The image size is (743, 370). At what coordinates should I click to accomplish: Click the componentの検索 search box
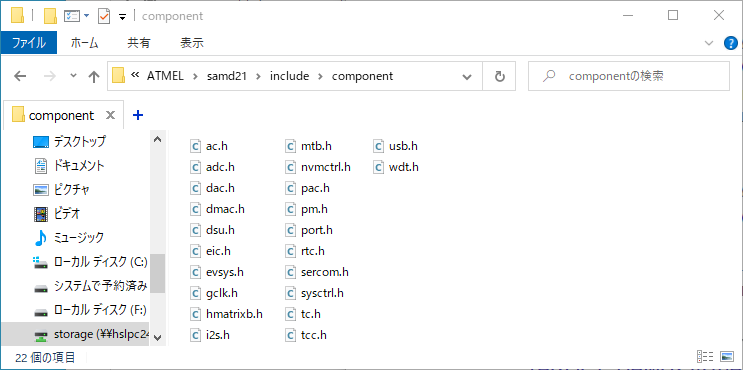click(x=629, y=76)
